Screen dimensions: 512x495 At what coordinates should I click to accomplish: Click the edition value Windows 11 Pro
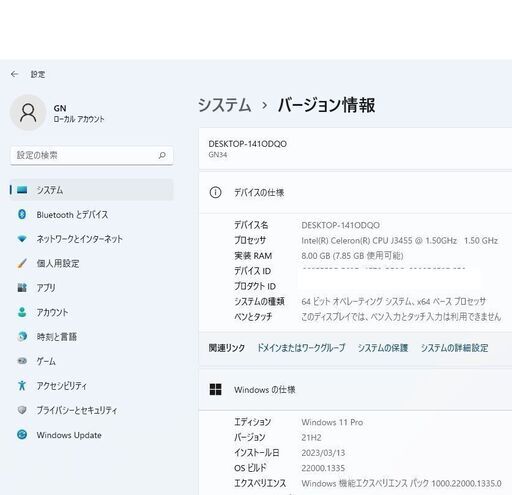[332, 422]
